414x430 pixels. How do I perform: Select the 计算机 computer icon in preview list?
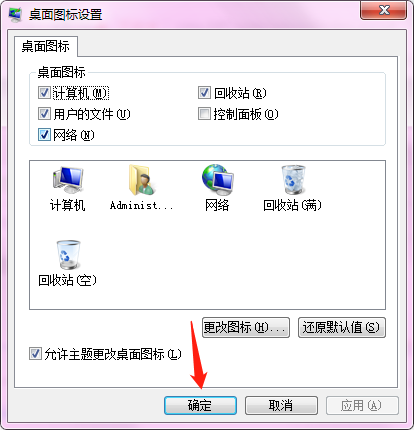68,180
